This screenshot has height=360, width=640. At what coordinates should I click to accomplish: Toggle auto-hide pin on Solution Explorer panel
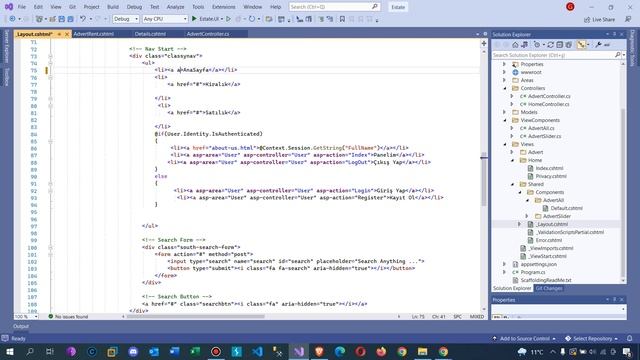[614, 34]
